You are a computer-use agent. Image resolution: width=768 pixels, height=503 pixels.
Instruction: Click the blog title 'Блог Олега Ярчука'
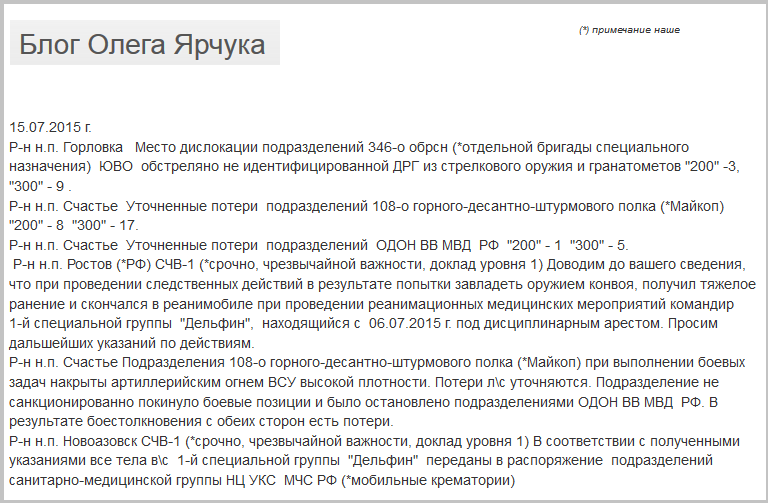[x=142, y=45]
